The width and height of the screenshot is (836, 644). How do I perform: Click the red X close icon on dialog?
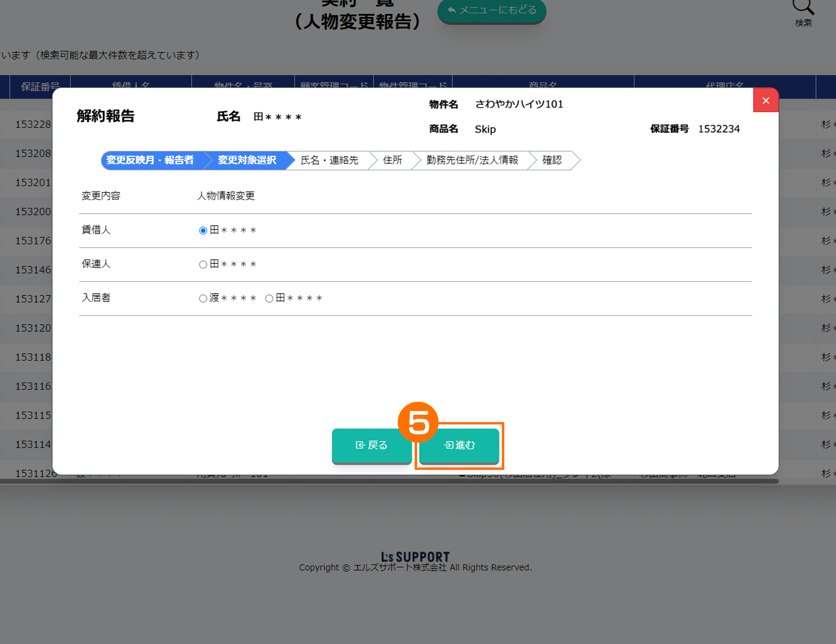point(766,100)
